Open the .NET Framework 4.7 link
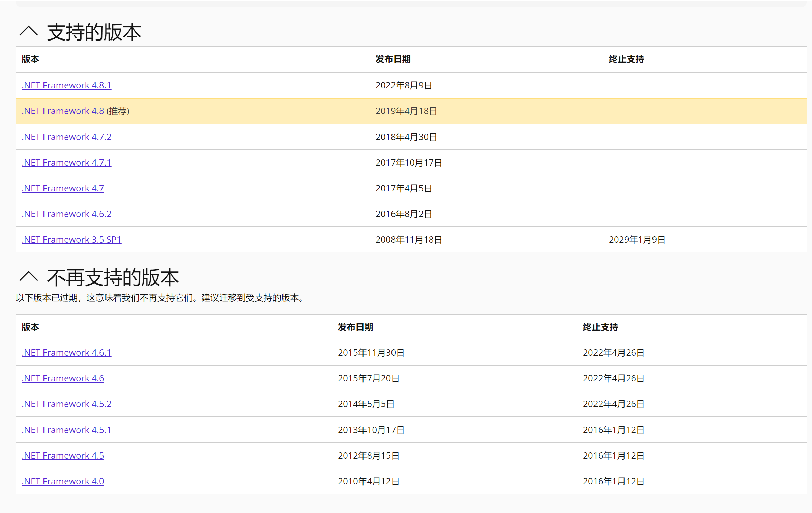The image size is (812, 513). click(x=63, y=188)
